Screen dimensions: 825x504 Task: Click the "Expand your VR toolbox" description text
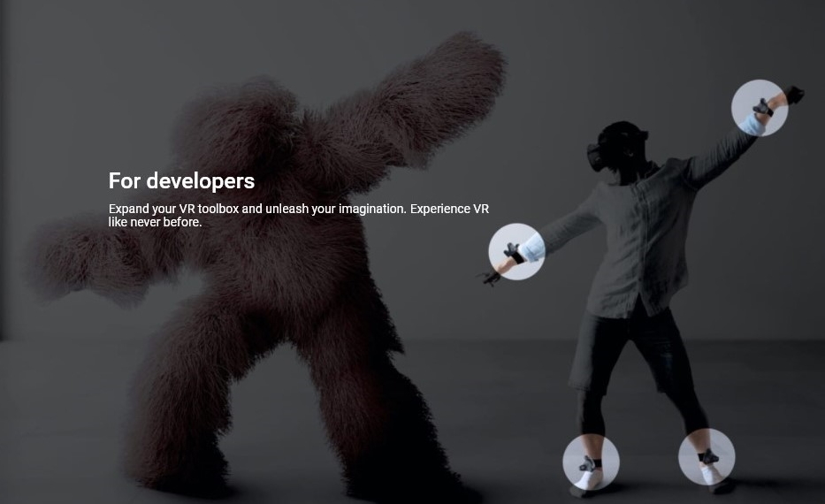(299, 215)
